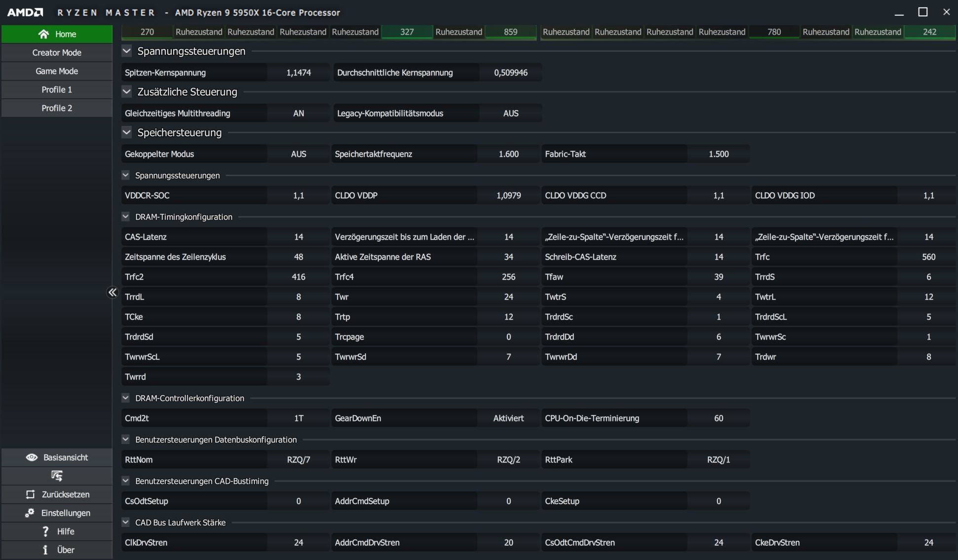Click the Cmd2t 1T value

click(x=299, y=418)
